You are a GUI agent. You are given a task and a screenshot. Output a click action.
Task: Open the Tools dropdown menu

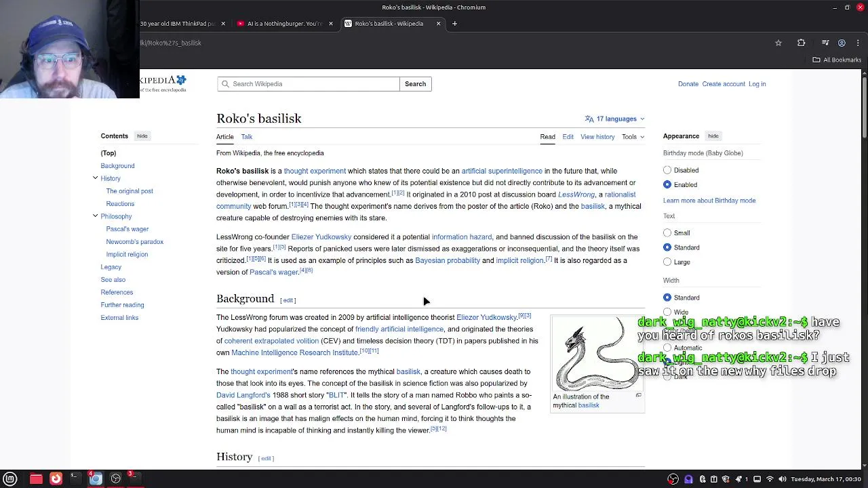coord(633,137)
